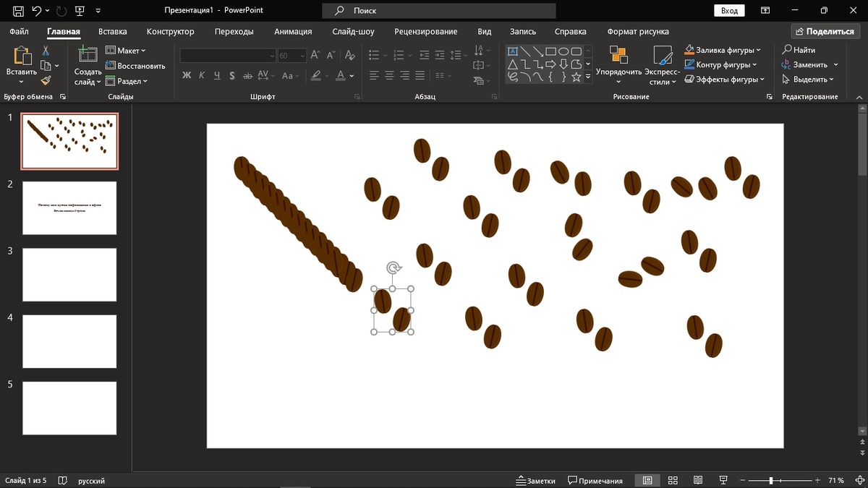Viewport: 868px width, 488px height.
Task: Start slideshow from status bar icon
Action: pyautogui.click(x=723, y=480)
